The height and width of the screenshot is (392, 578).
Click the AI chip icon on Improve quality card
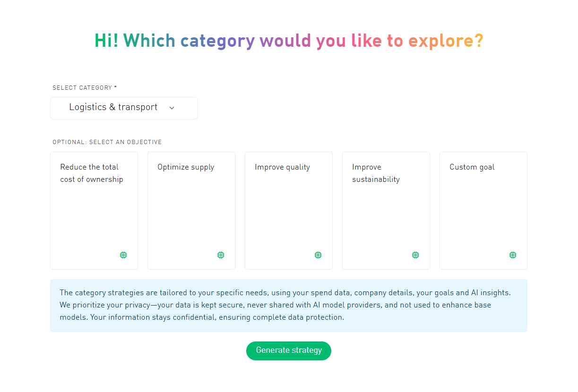(318, 255)
